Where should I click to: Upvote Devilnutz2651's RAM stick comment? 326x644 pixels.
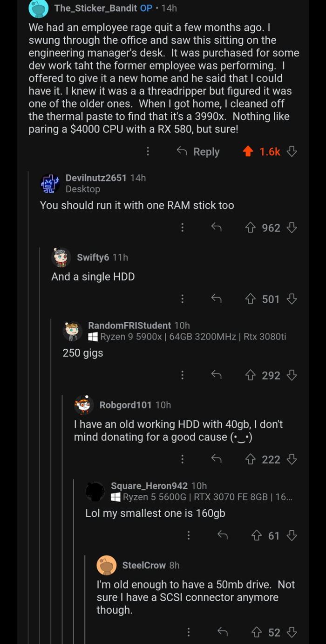[x=251, y=228]
